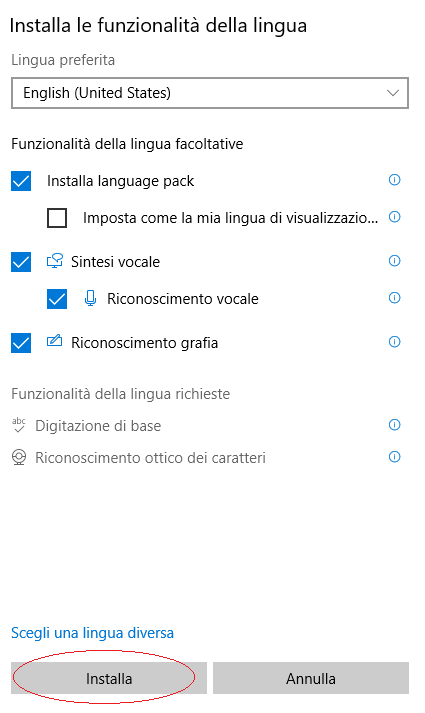Click the speech synthesis monitor icon
425x713 pixels.
(55, 261)
